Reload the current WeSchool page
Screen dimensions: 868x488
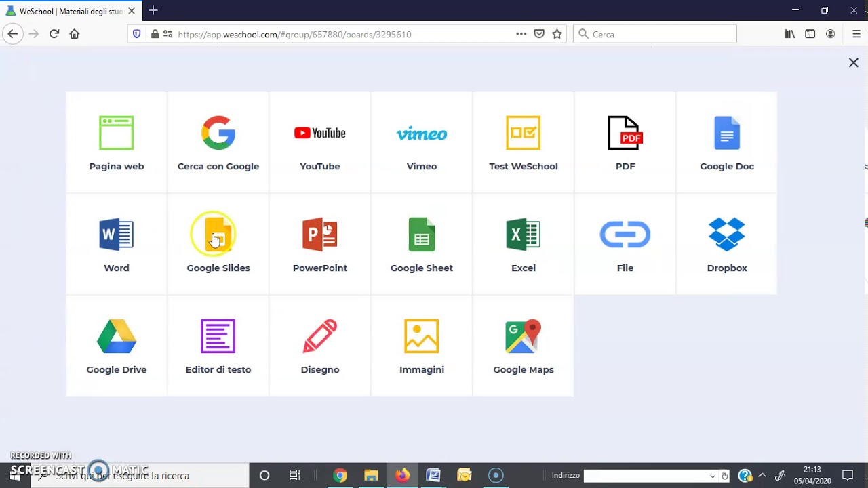[x=54, y=34]
